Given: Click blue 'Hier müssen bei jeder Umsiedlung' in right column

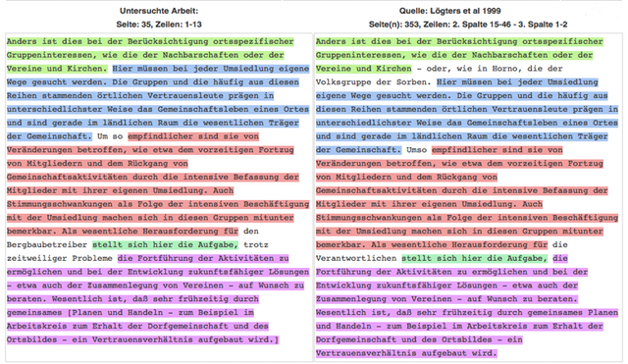Looking at the screenshot, I should [517, 82].
